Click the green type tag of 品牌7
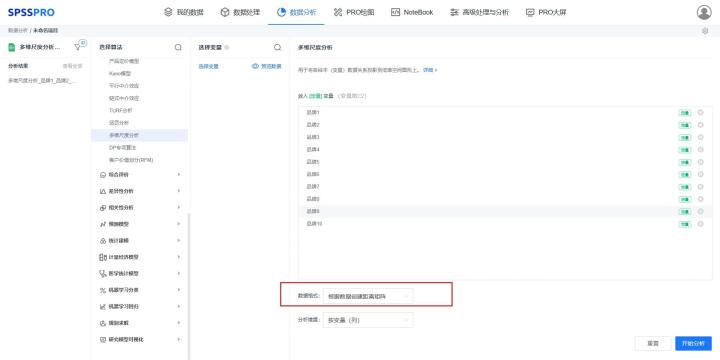The height and width of the screenshot is (360, 720). click(685, 187)
